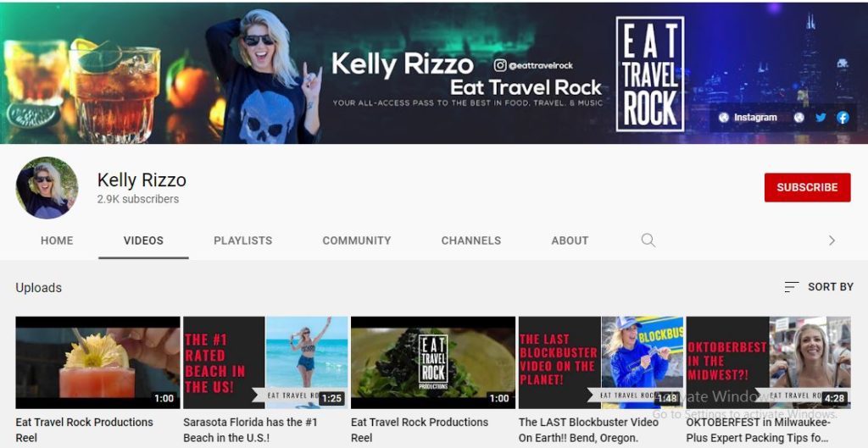Go to the HOME tab

coord(57,241)
